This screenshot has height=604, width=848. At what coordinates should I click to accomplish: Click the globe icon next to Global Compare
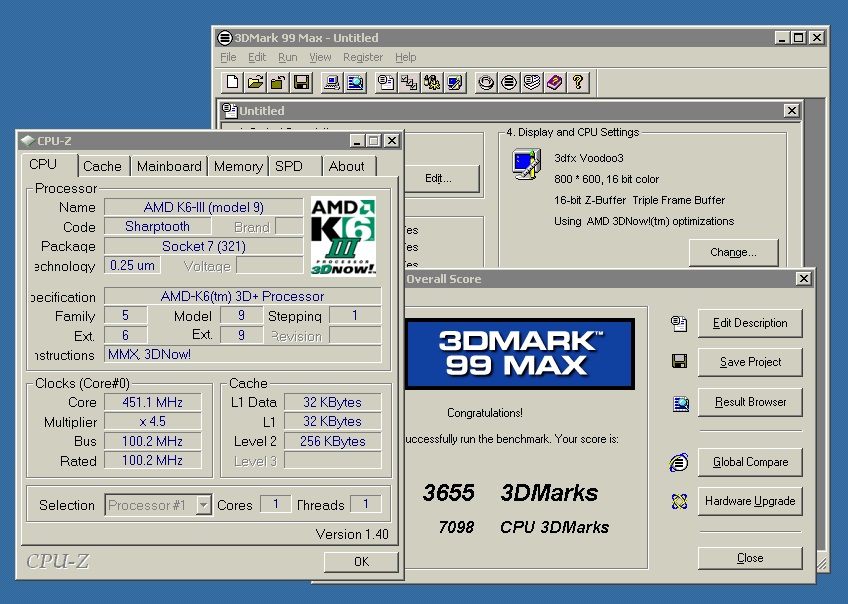point(679,462)
